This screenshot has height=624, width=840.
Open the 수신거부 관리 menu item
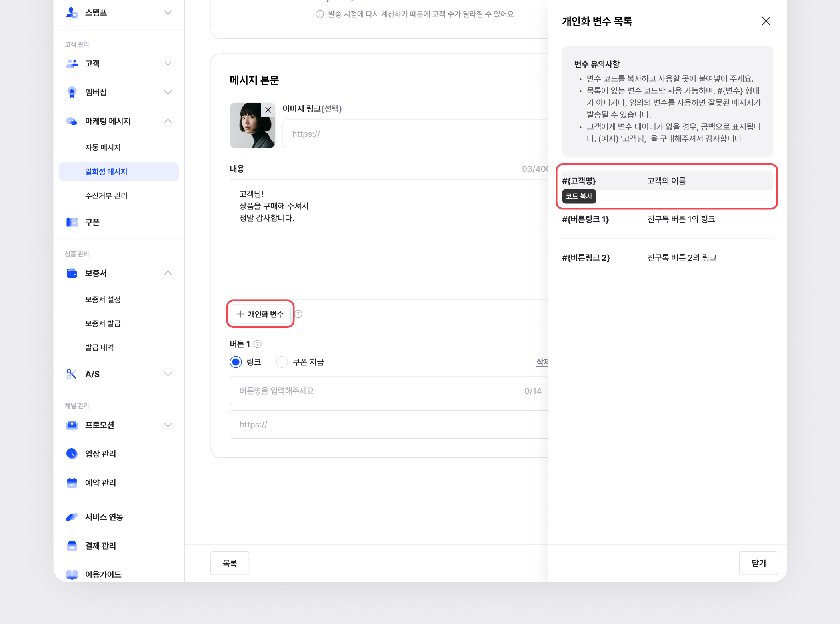106,196
